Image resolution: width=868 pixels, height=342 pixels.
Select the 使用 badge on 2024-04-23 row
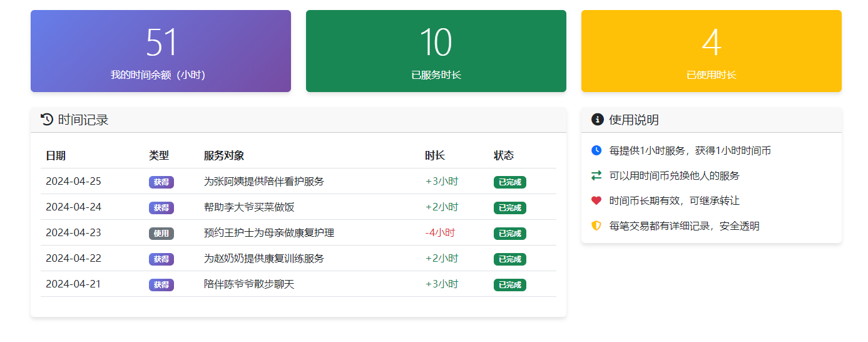pyautogui.click(x=161, y=233)
